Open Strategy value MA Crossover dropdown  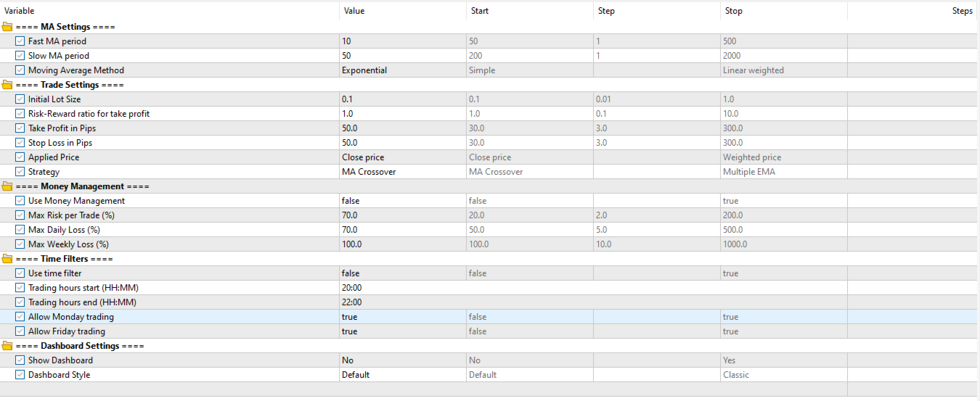tap(401, 172)
